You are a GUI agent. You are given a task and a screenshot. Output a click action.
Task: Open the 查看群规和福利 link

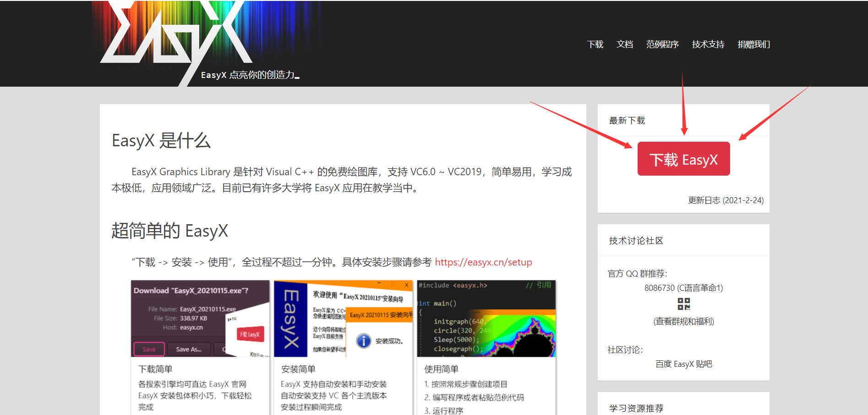pos(683,321)
